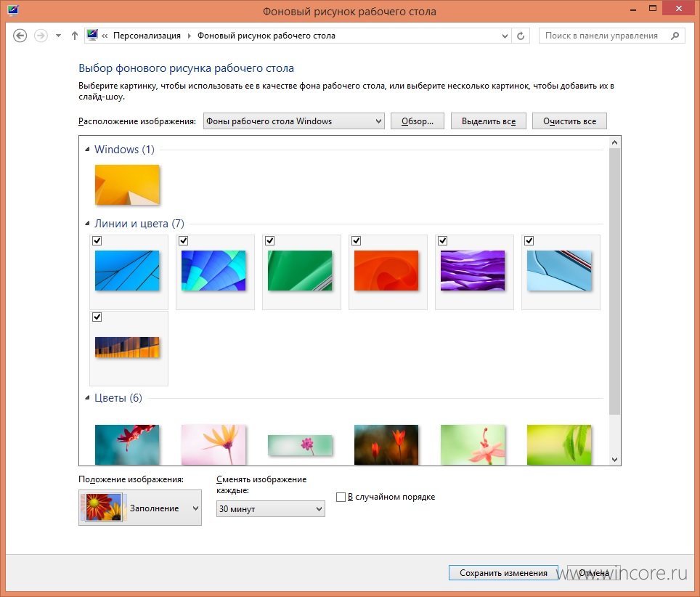This screenshot has height=597, width=700.
Task: Uncheck the green wallpaper checkbox
Action: 269,241
